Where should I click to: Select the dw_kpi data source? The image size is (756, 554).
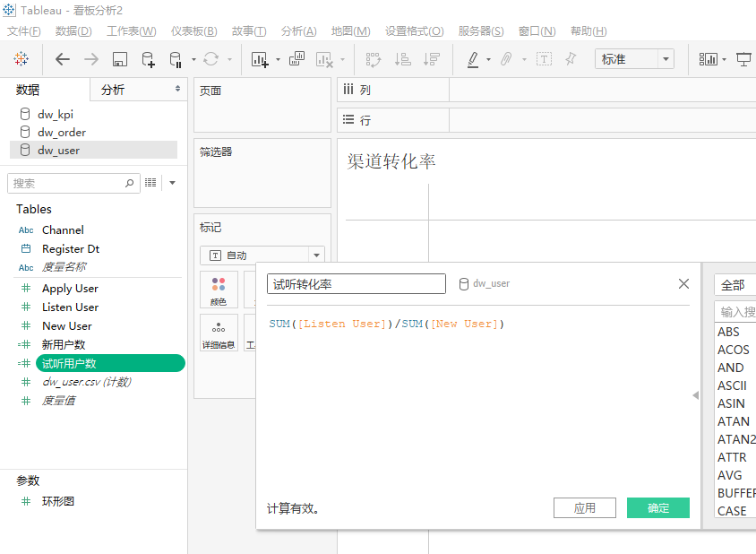pos(93,115)
